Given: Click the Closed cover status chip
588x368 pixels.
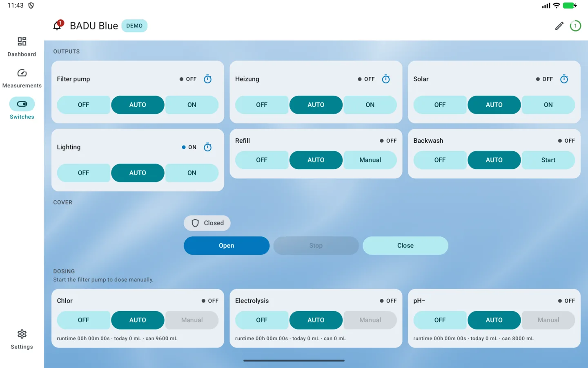Looking at the screenshot, I should point(207,223).
